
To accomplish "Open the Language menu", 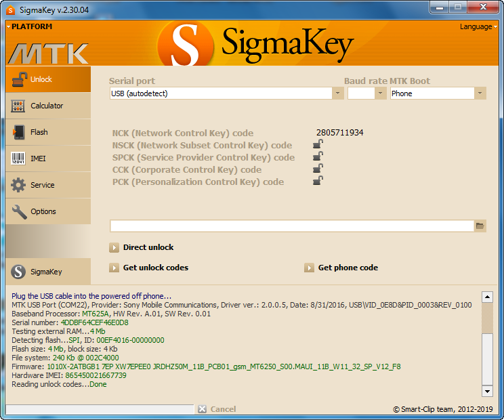I will [478, 26].
